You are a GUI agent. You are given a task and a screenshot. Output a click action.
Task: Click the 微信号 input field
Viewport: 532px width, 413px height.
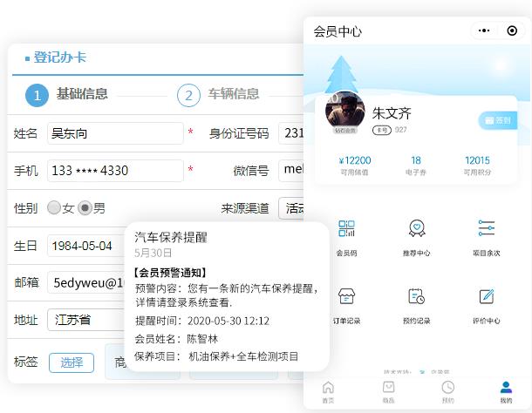290,171
